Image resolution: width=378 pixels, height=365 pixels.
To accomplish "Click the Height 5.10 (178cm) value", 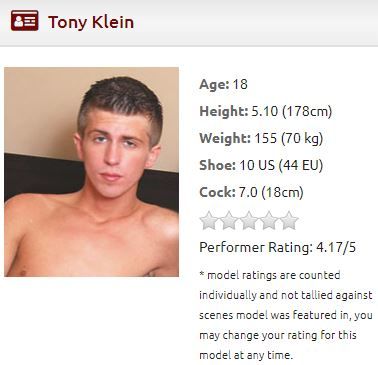I will coord(291,111).
